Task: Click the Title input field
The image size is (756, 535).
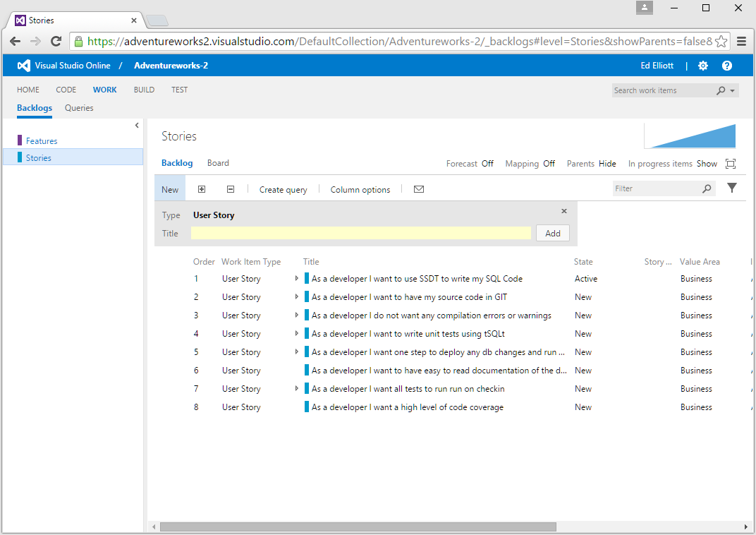Action: tap(360, 234)
